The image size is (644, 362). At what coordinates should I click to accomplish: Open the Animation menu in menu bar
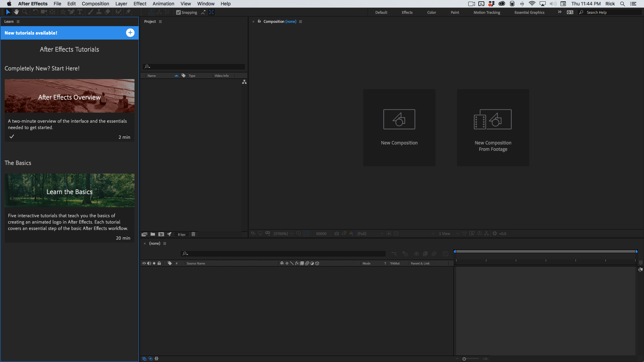pos(163,4)
